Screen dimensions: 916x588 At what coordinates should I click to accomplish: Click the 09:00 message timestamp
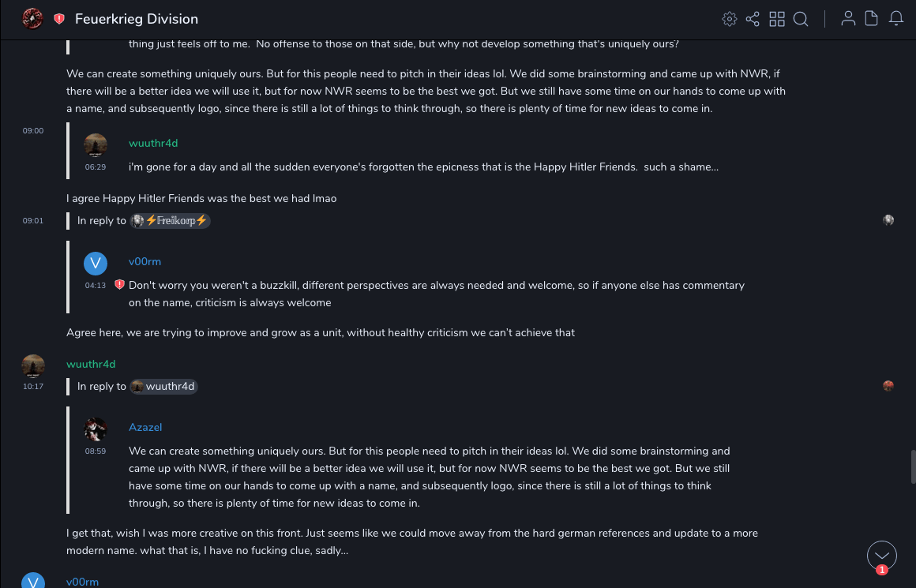click(x=33, y=131)
